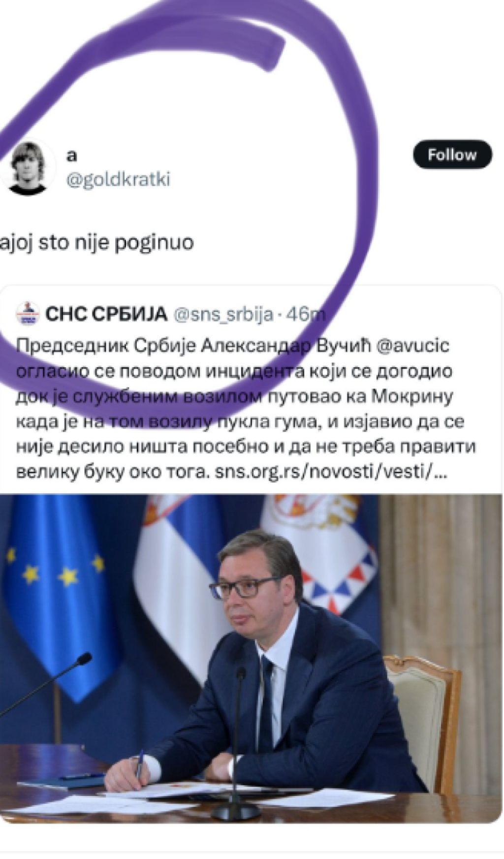The height and width of the screenshot is (859, 504).
Task: Click the @avucic mention
Action: (412, 345)
